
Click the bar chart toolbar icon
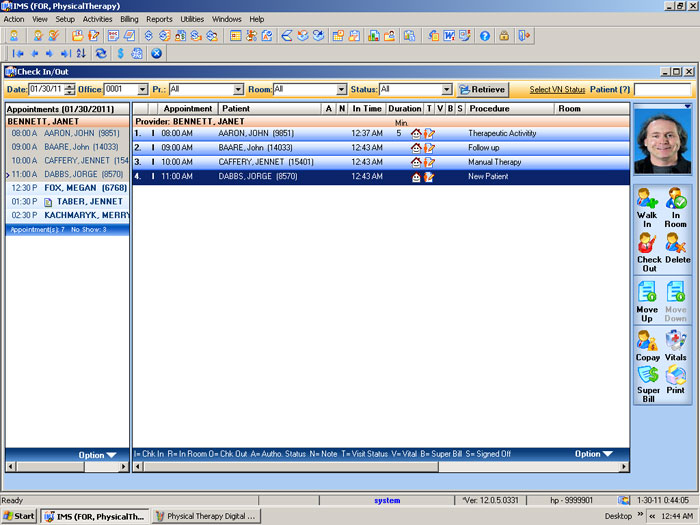click(x=373, y=36)
